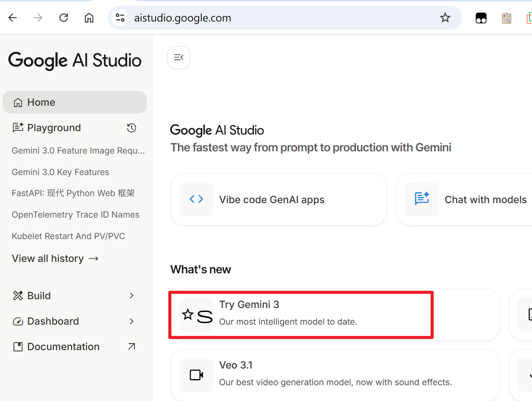Open Playground history clock icon

tap(132, 128)
